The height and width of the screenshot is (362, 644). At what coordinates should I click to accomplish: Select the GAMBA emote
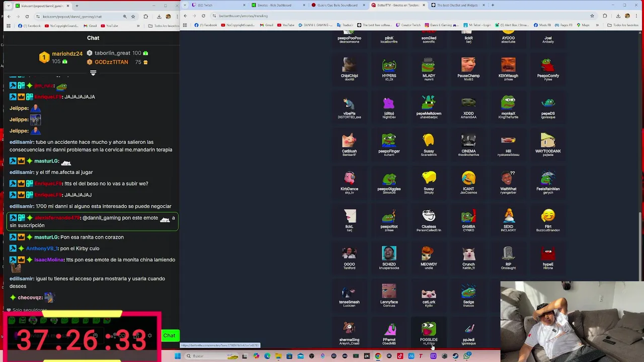click(468, 220)
